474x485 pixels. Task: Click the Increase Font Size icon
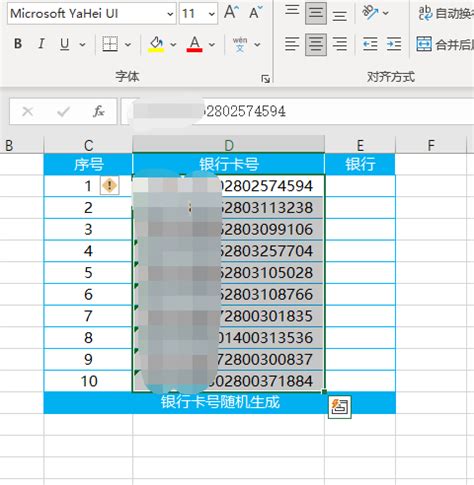coord(231,12)
